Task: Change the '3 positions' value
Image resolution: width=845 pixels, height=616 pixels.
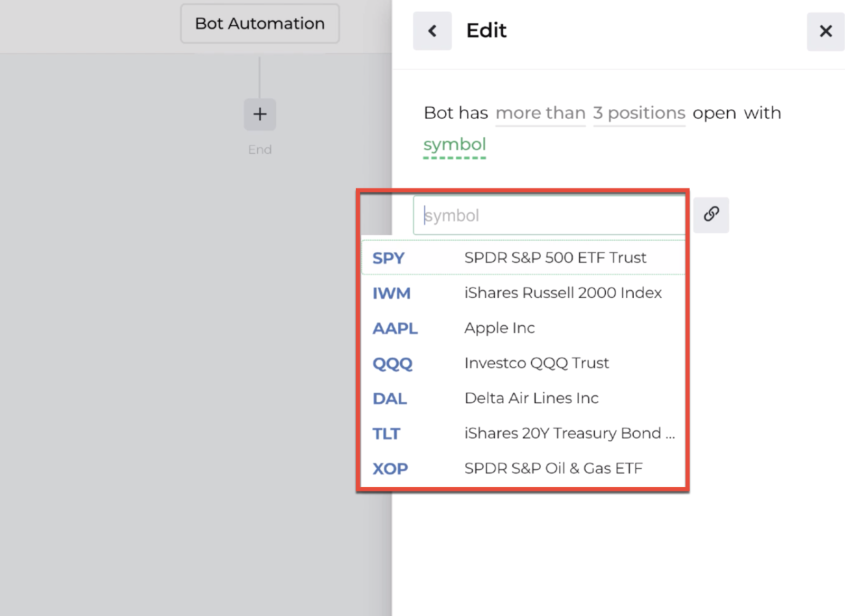Action: pos(639,113)
